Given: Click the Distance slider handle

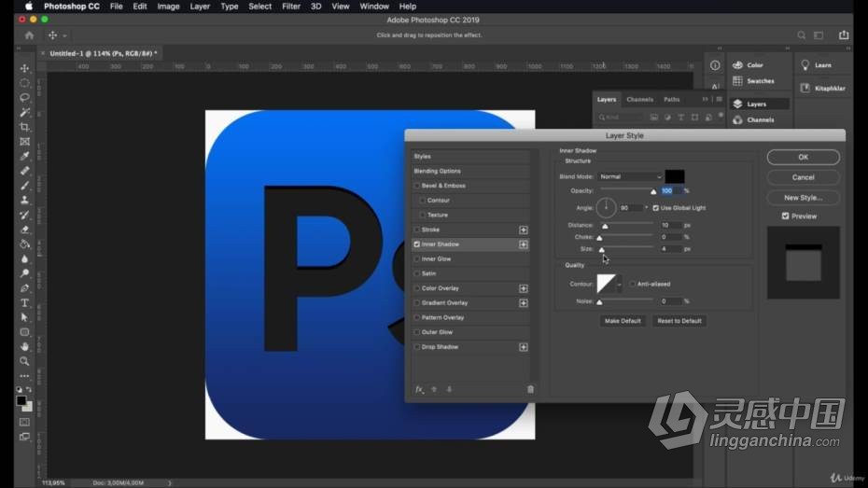Looking at the screenshot, I should coord(605,227).
